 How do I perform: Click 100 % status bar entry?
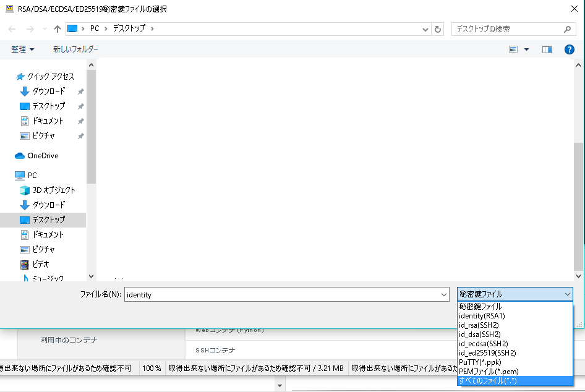[152, 369]
